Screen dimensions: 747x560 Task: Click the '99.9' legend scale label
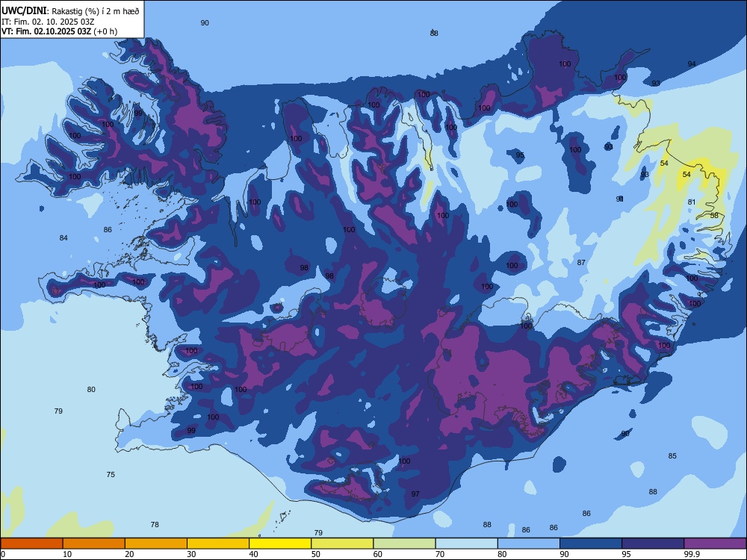click(x=691, y=554)
